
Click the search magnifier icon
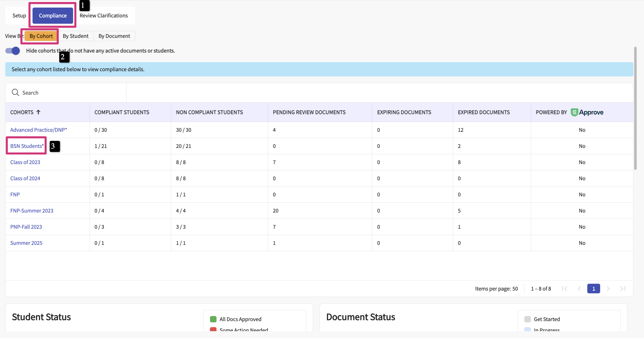click(x=15, y=93)
